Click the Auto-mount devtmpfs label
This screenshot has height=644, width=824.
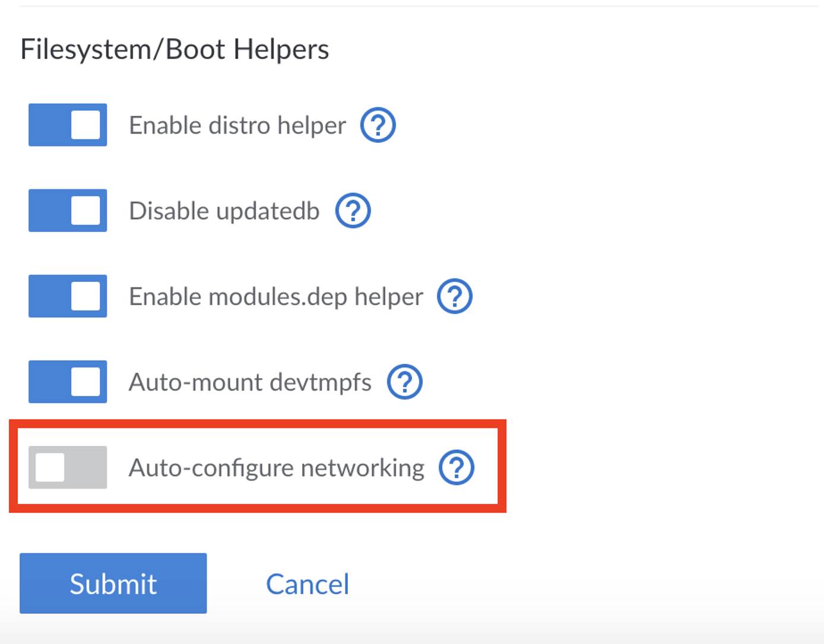click(249, 382)
